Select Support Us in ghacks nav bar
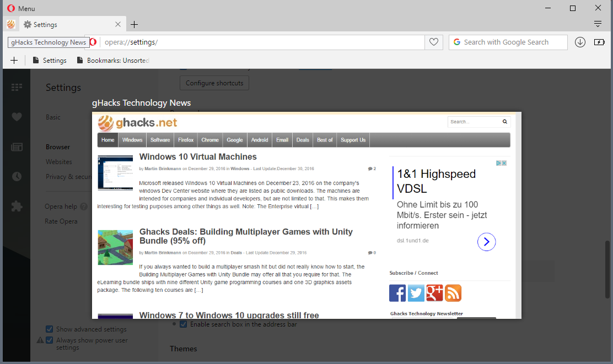This screenshot has width=613, height=364. (353, 140)
